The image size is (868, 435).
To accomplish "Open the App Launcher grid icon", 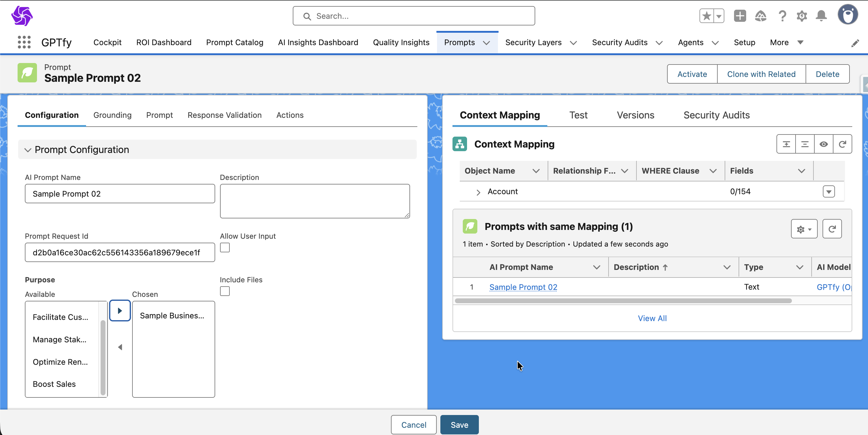I will (x=24, y=42).
